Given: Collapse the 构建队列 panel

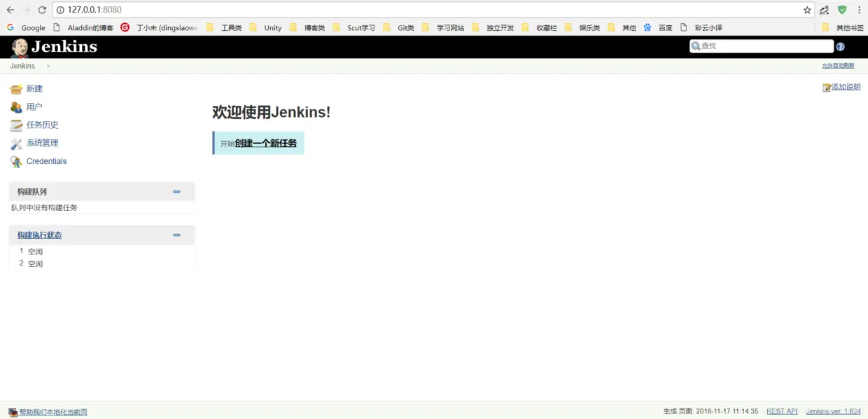Looking at the screenshot, I should coord(176,191).
